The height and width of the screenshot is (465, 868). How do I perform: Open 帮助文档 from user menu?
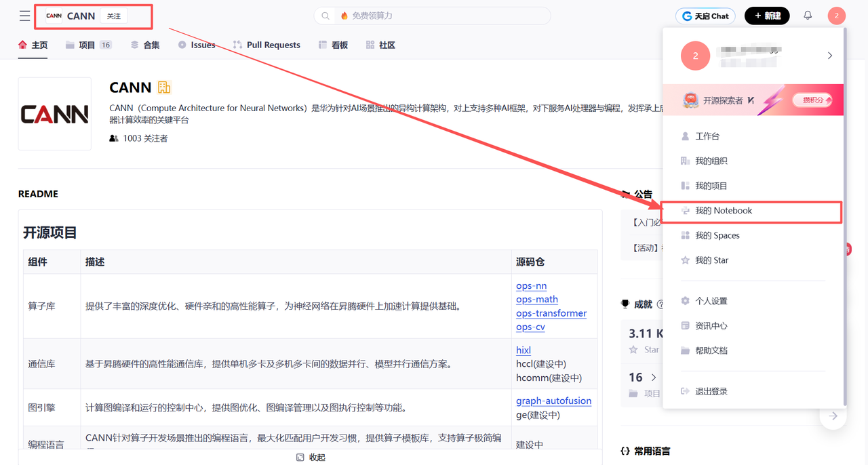tap(753, 350)
